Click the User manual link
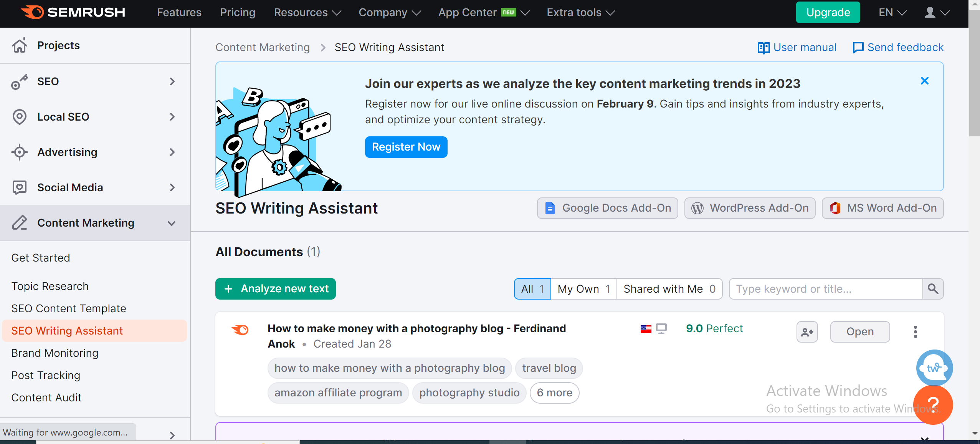 point(797,48)
